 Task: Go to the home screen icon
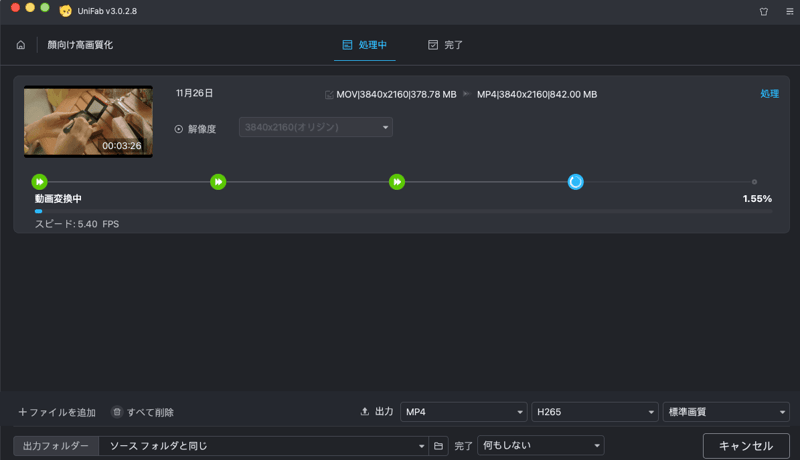[21, 45]
